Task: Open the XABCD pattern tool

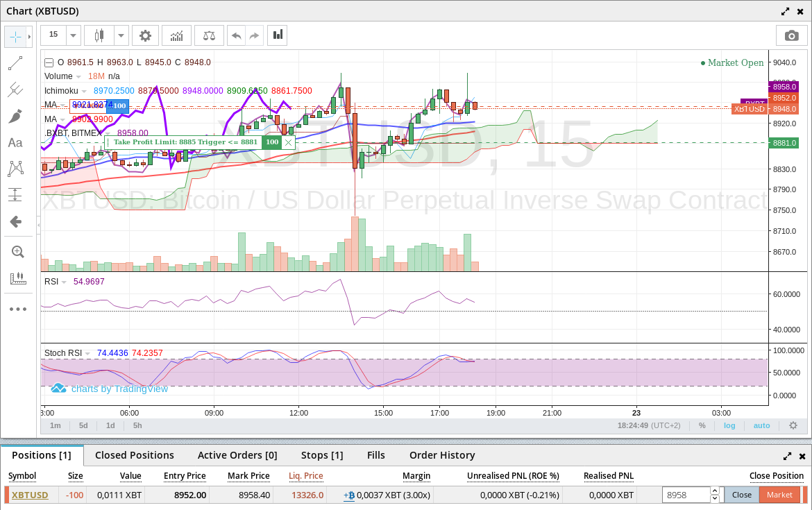Action: click(x=15, y=169)
